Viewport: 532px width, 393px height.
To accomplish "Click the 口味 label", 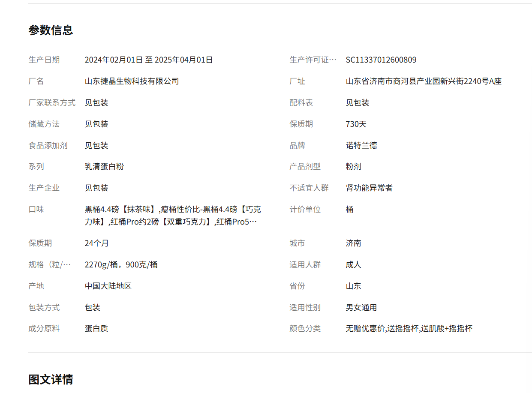I will pos(36,210).
